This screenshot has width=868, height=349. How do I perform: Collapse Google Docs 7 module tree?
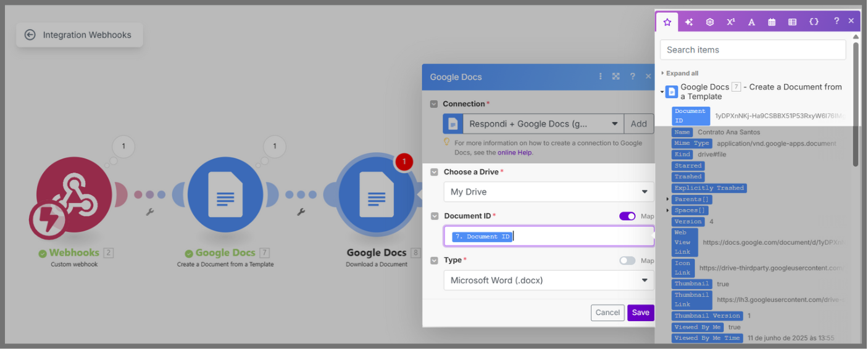click(x=662, y=92)
